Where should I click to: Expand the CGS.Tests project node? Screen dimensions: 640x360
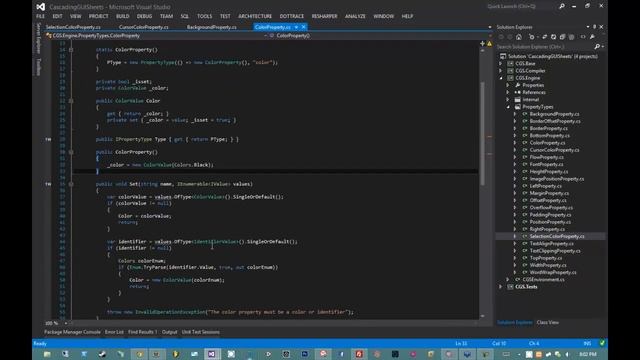(x=501, y=287)
